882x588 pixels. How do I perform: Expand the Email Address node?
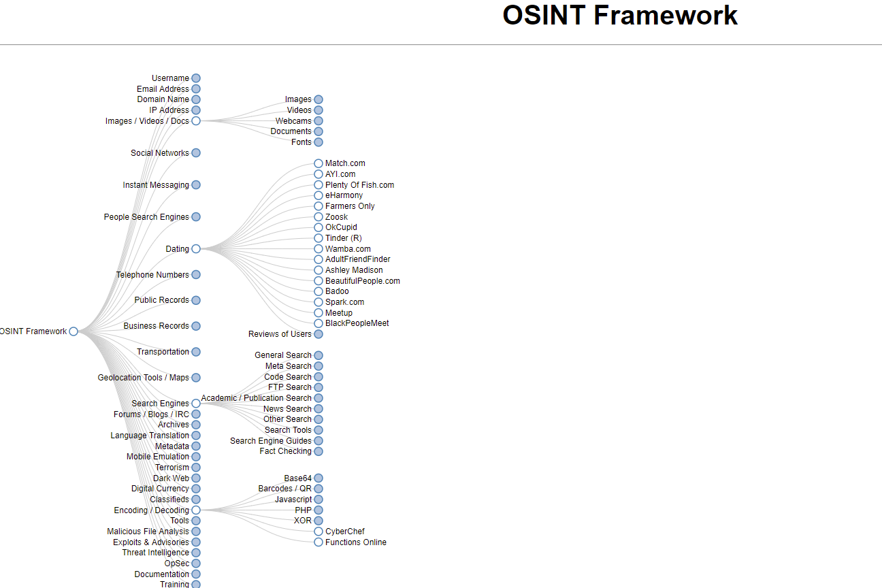point(196,89)
